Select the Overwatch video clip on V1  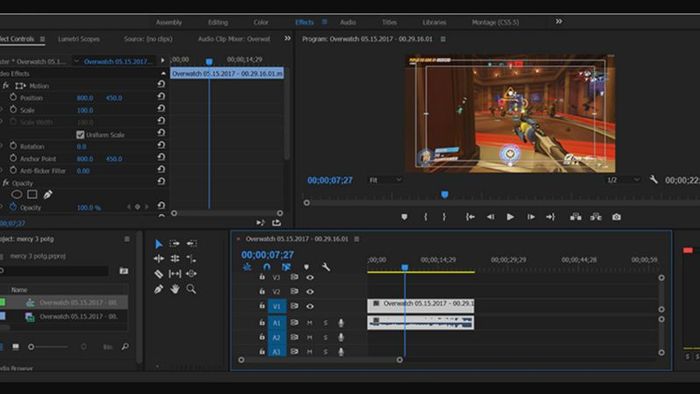tap(421, 306)
